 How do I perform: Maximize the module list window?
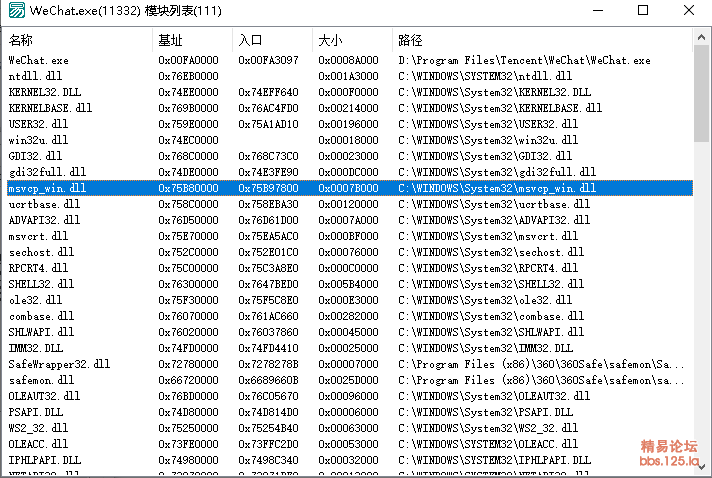click(643, 10)
